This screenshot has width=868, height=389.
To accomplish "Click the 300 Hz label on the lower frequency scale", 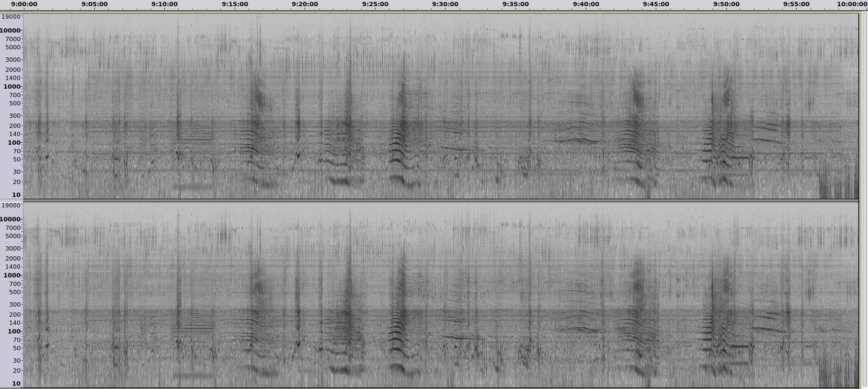I will pos(15,305).
